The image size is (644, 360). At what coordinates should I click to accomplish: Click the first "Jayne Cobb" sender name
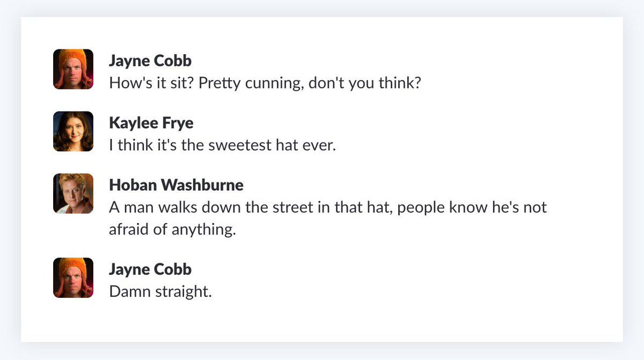150,61
